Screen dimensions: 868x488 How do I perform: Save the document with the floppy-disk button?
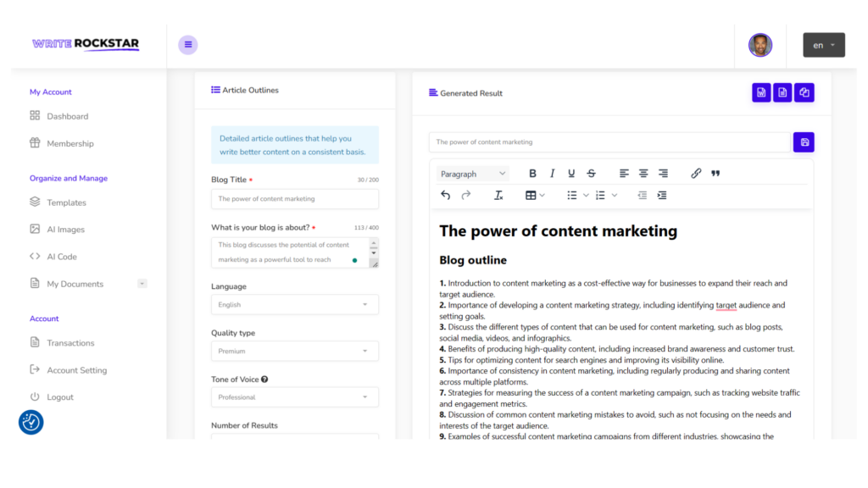pos(804,142)
